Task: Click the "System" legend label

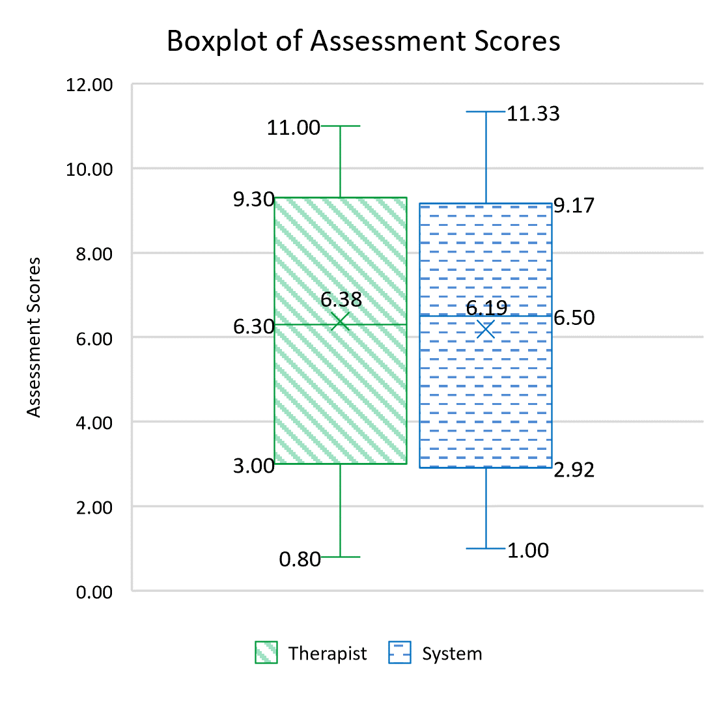Action: 452,653
